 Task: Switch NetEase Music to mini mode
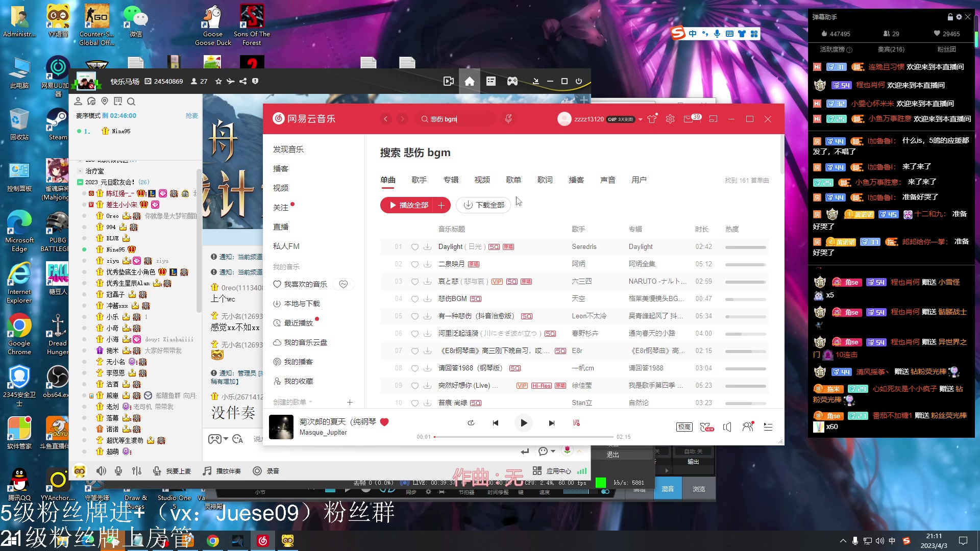pos(713,119)
